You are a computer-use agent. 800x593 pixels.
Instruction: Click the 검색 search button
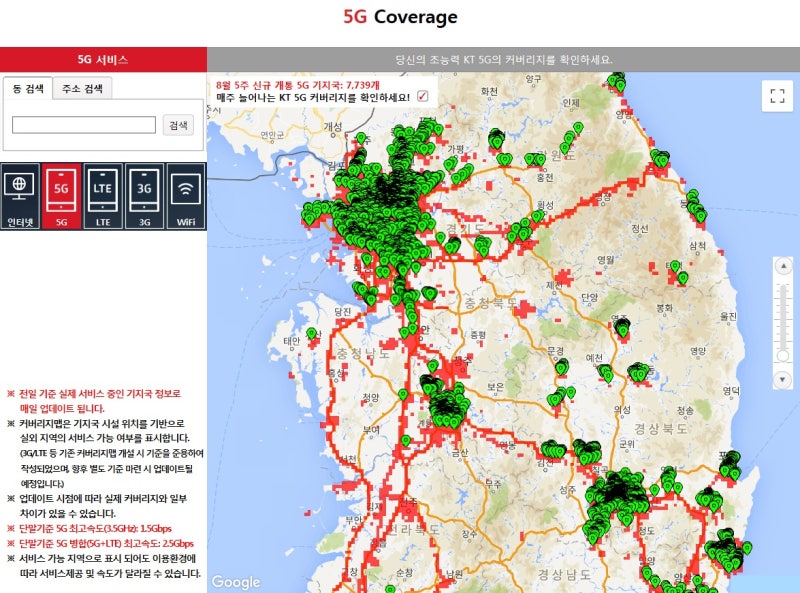[178, 125]
